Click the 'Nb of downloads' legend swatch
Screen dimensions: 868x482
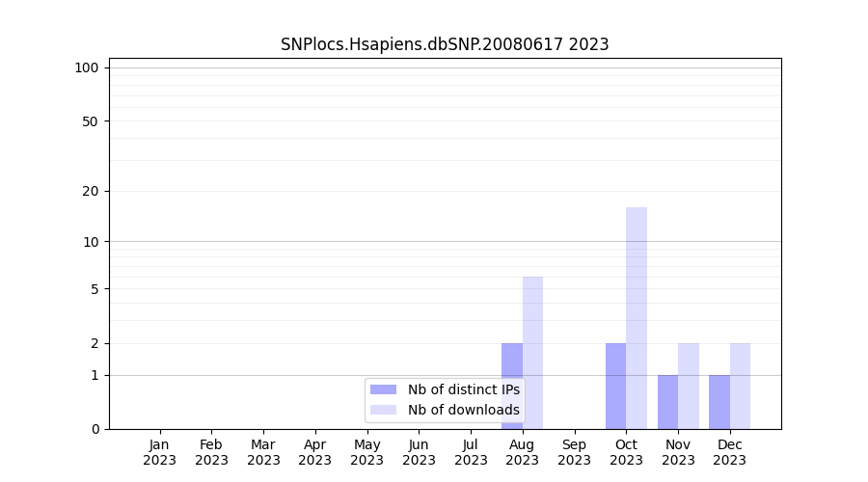pos(383,410)
